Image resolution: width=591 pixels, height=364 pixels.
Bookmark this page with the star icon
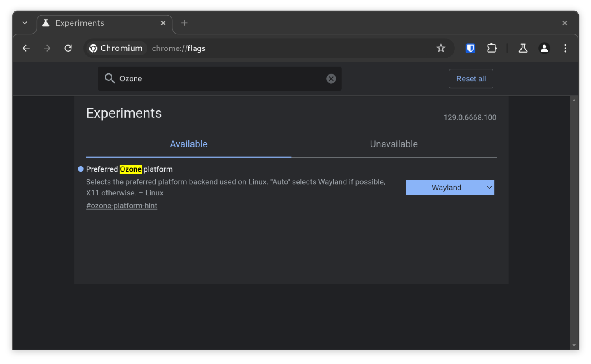pos(441,48)
